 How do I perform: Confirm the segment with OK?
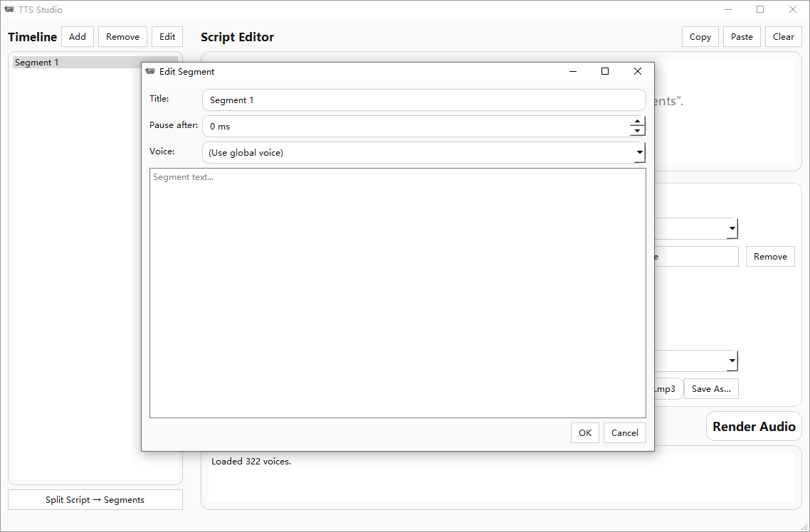tap(584, 432)
